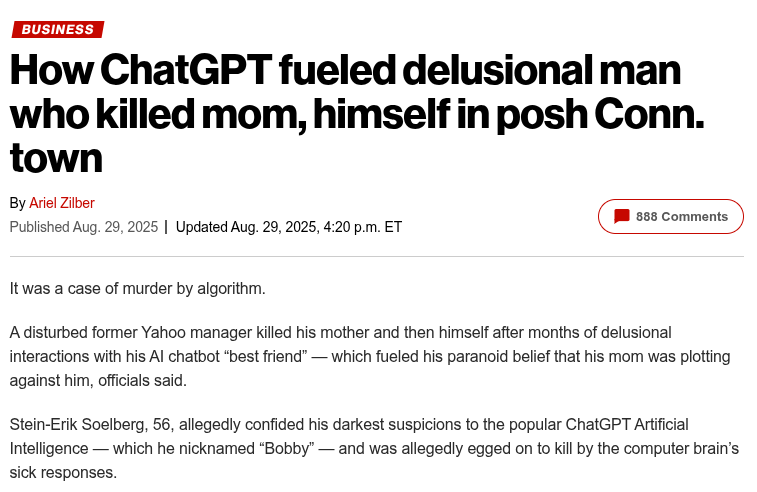Click the Updated 4:20 p.m. ET timestamp
Screen dimensions: 757x492
pos(288,227)
